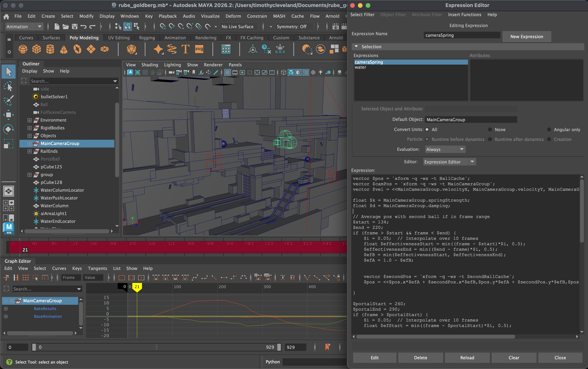Select the Rotate tool in toolbox
This screenshot has height=369, width=588.
click(x=8, y=129)
